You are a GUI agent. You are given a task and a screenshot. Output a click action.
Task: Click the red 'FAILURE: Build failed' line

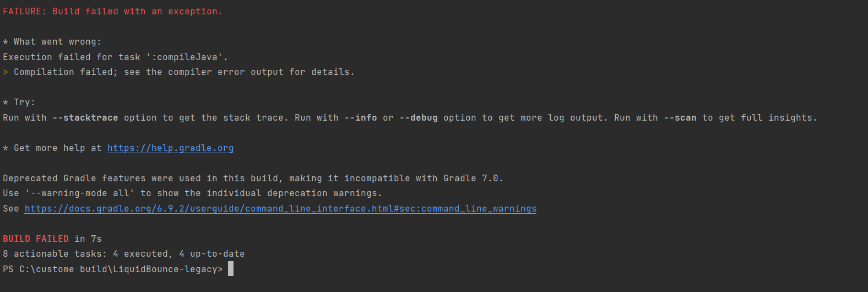point(112,12)
